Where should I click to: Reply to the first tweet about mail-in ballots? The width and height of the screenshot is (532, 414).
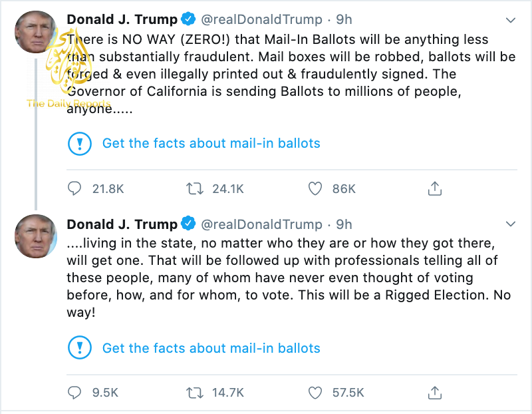point(75,189)
